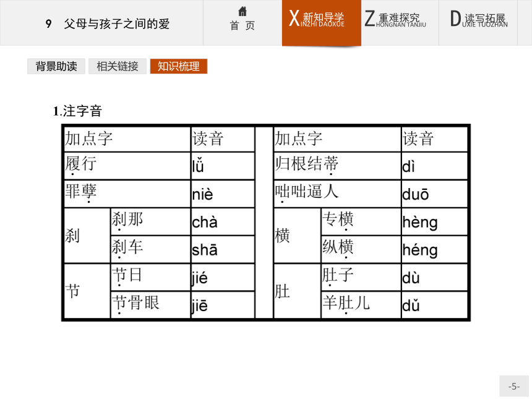Select the 背景助读 button
Image resolution: width=532 pixels, height=399 pixels.
click(56, 66)
